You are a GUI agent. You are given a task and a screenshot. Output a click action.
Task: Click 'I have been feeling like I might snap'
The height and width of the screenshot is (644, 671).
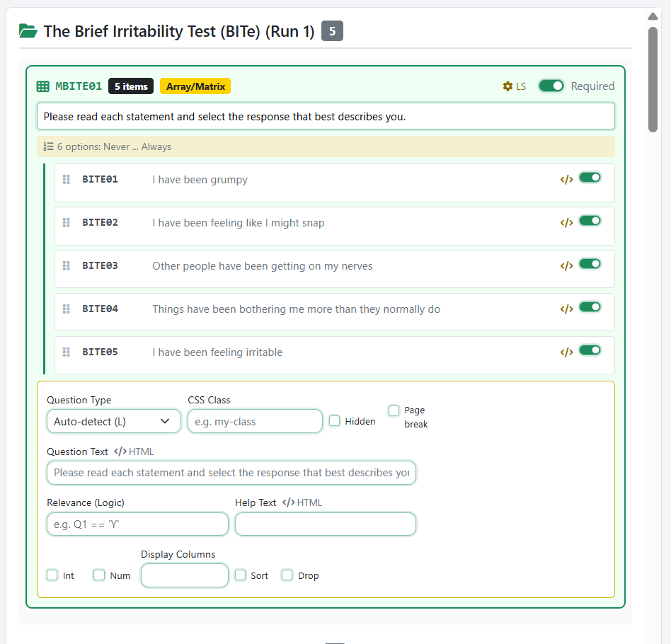[239, 223]
